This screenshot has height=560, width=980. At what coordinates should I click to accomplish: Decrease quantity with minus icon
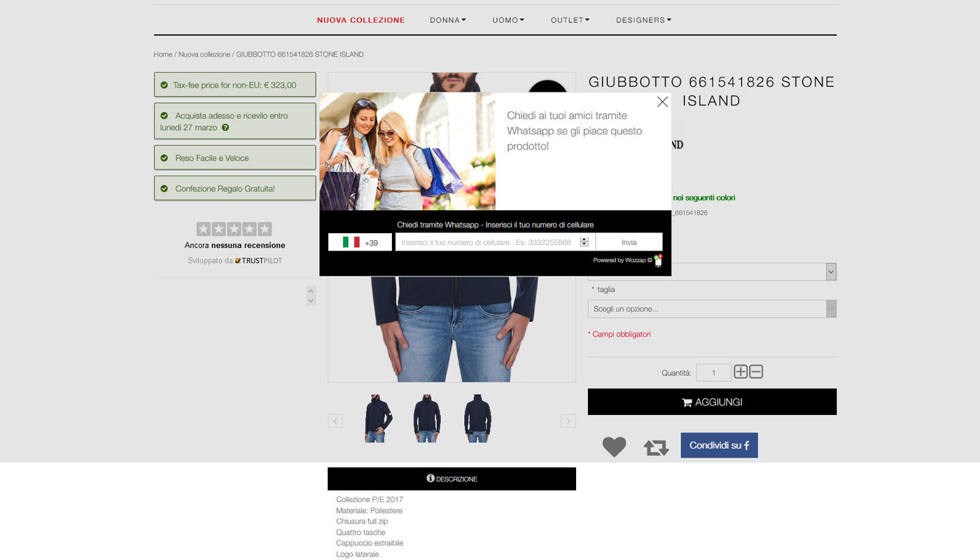(756, 372)
